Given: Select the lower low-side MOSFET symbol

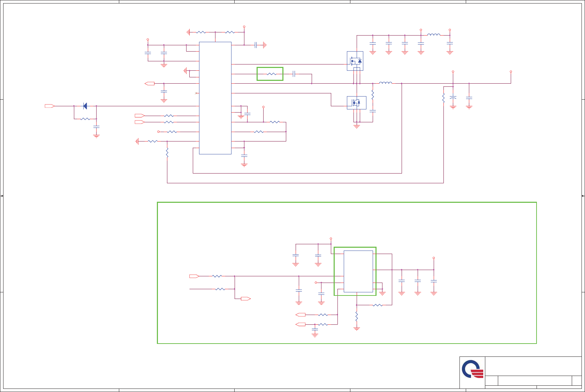Looking at the screenshot, I should (x=356, y=103).
